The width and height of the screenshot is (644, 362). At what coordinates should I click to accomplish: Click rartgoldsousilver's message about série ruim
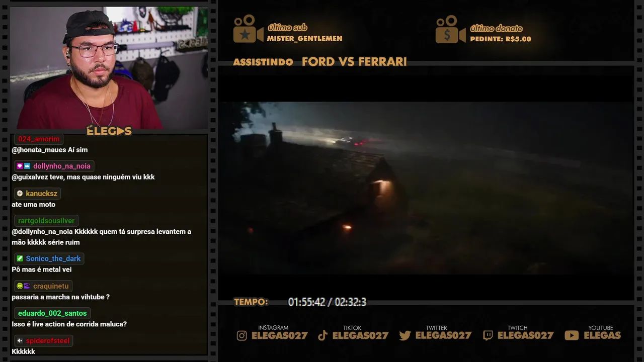101,237
